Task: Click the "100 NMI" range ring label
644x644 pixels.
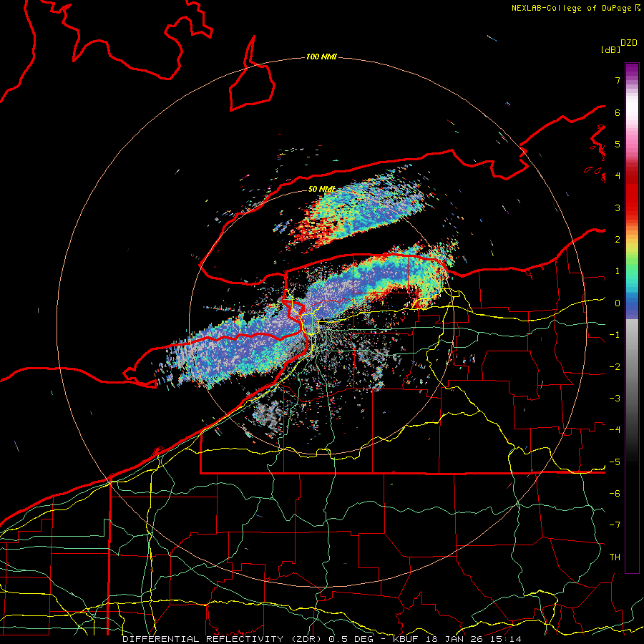Action: pyautogui.click(x=321, y=57)
